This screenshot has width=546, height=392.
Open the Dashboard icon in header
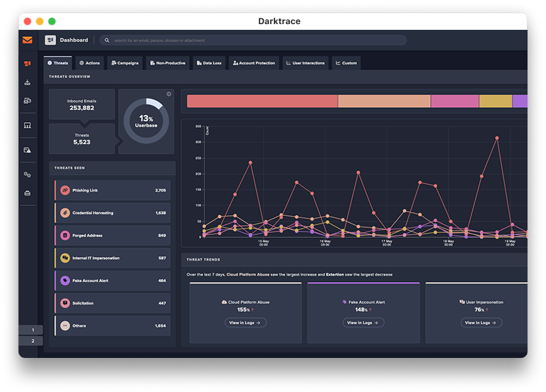coord(50,40)
